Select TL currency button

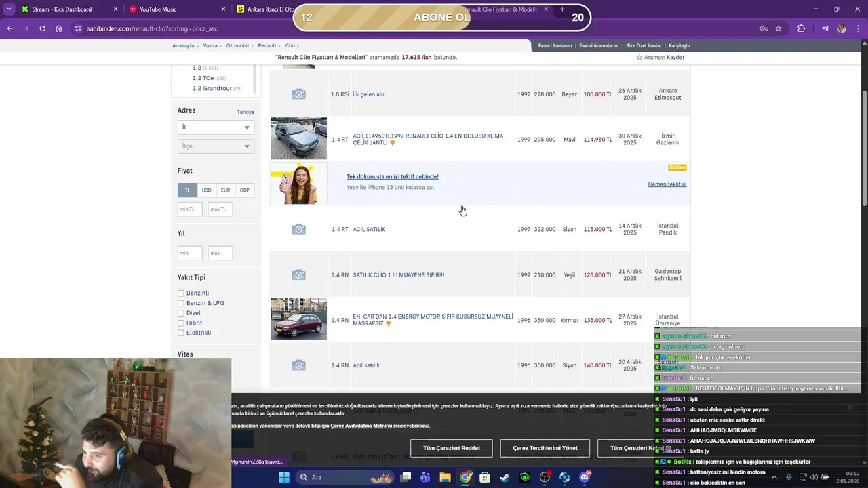click(x=187, y=190)
